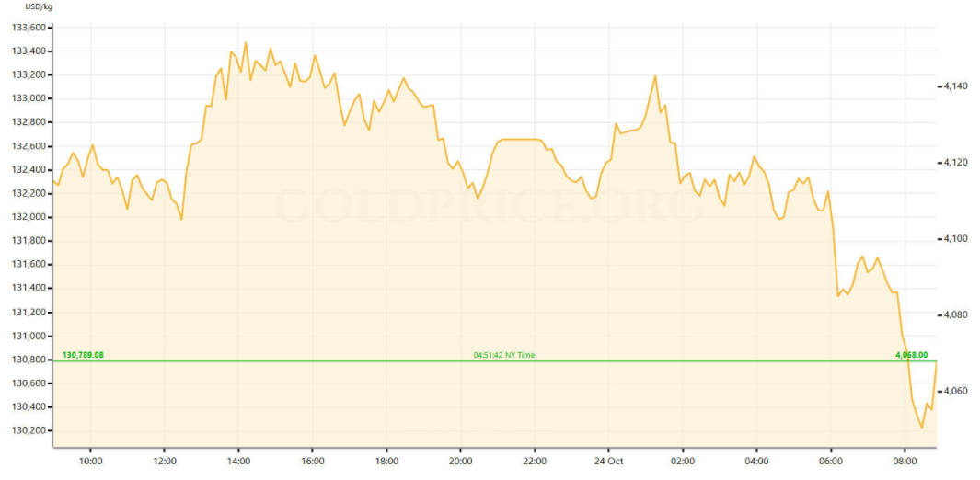Click the 4,100 right axis value

click(955, 239)
